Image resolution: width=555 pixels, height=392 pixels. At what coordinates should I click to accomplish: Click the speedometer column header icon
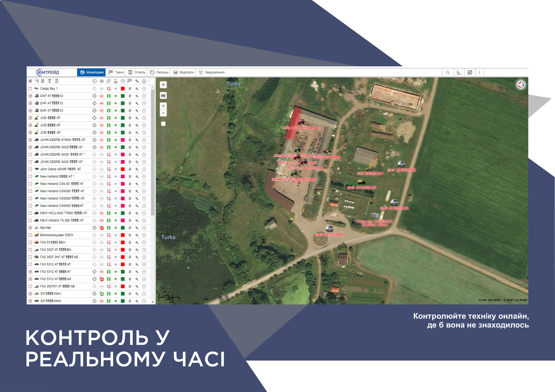[123, 81]
